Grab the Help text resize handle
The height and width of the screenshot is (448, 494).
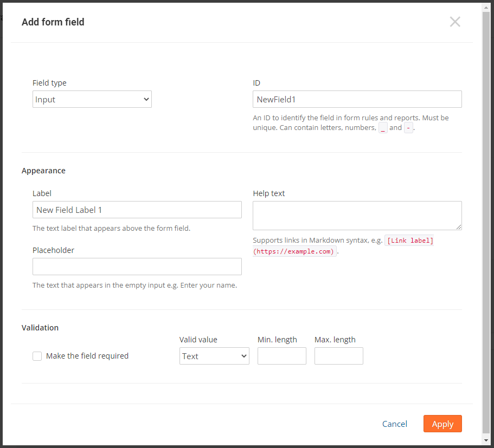pos(459,227)
